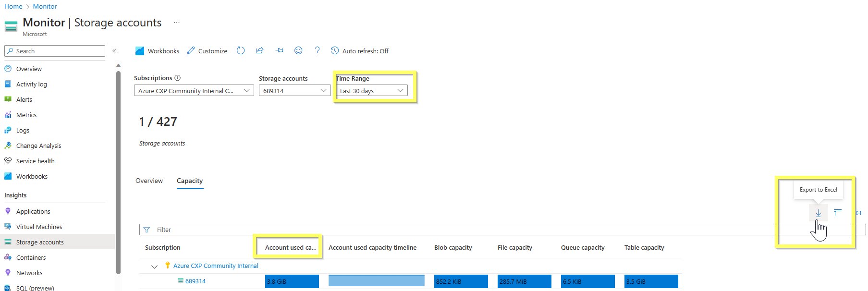Click the Workbooks icon in toolbar

140,50
